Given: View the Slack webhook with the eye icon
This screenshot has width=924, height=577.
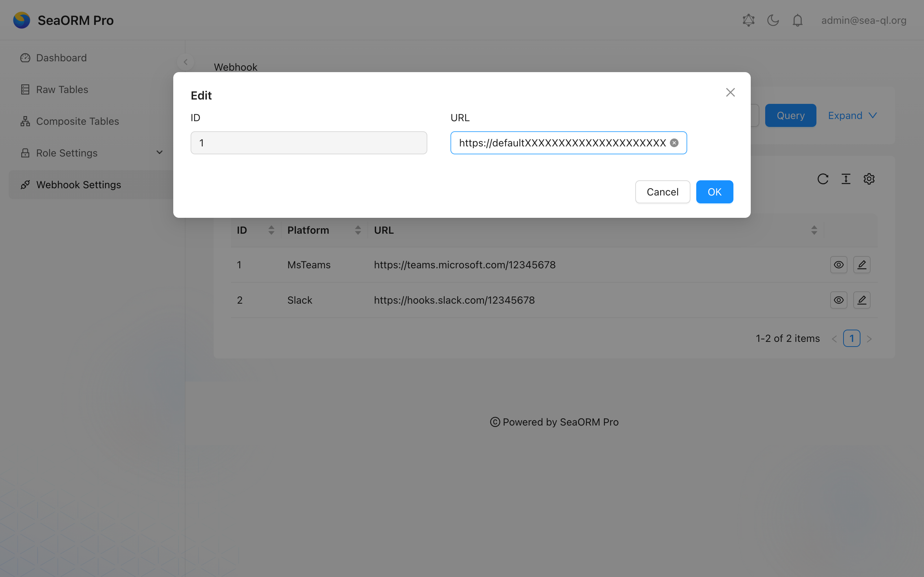Looking at the screenshot, I should point(838,300).
